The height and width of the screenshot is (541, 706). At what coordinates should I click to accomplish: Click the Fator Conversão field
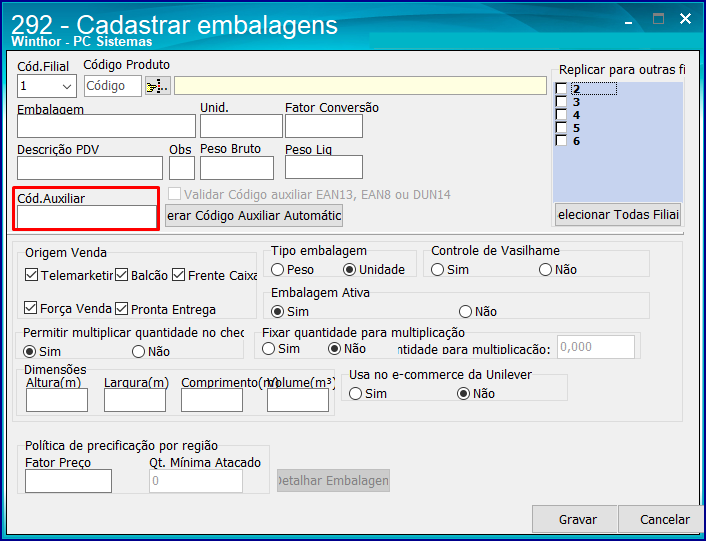tap(324, 126)
